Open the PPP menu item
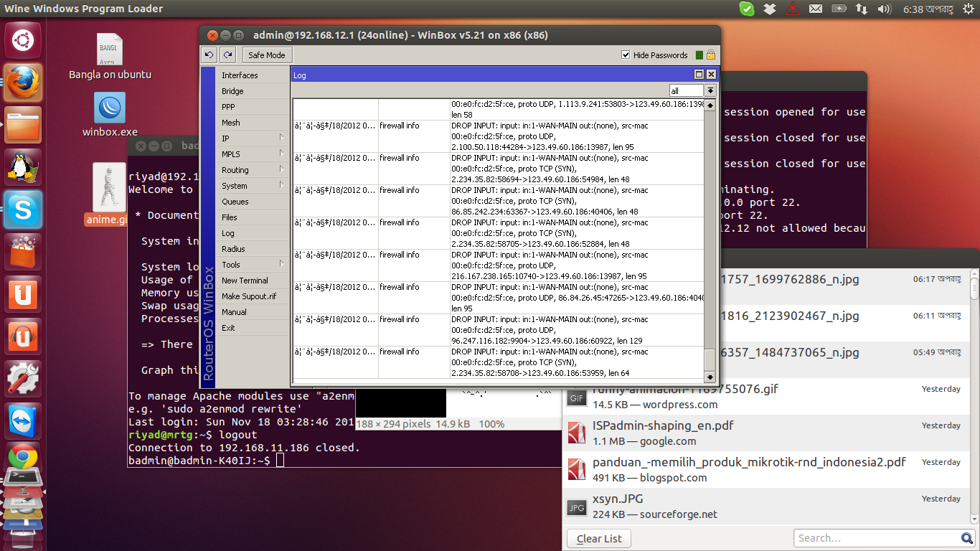Screen dimensions: 980x551 (x=253, y=107)
